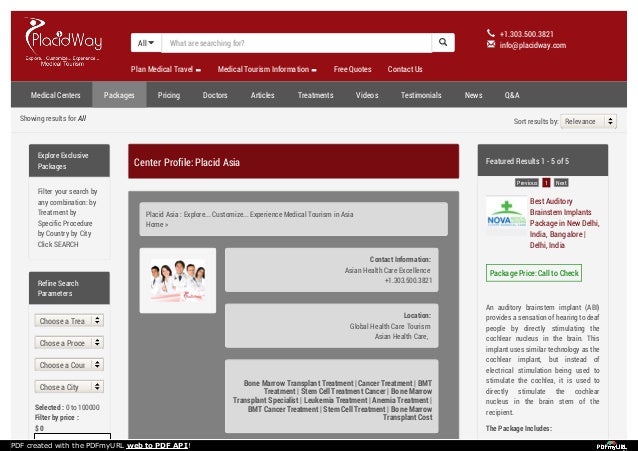The image size is (638, 451).
Task: Click the Previous pagination button
Action: coord(527,183)
